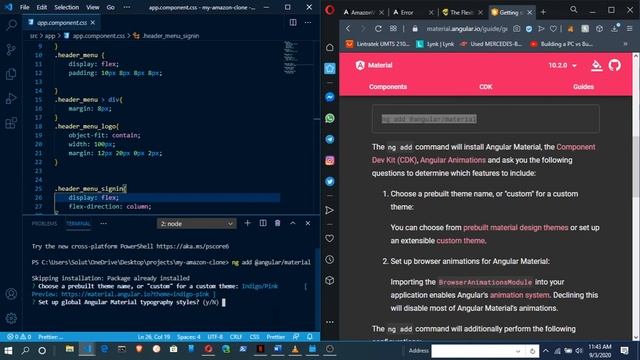The image size is (640, 360).
Task: Reload the page in Opera
Action: (378, 29)
